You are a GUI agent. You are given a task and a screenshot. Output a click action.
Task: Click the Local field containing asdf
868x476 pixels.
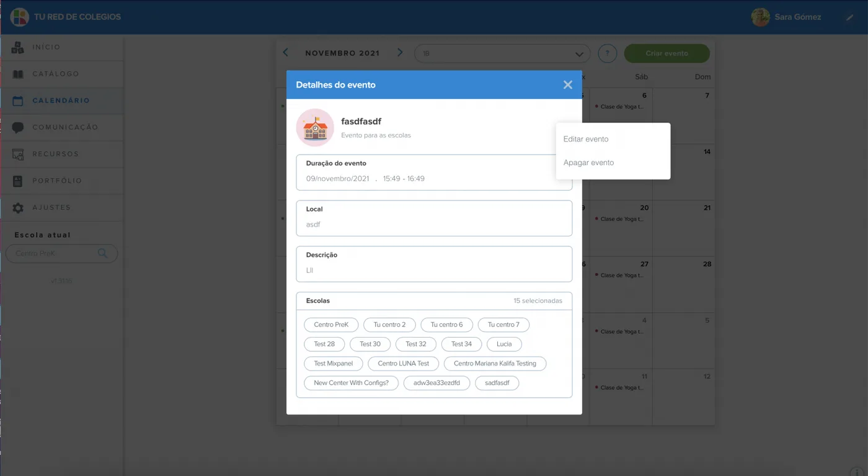434,218
